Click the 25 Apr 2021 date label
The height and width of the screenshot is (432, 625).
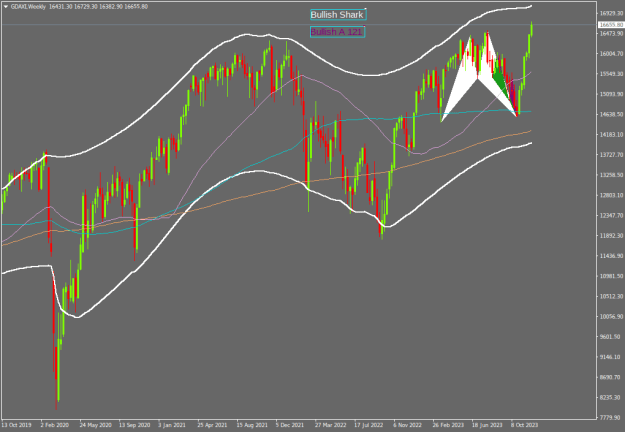(212, 425)
